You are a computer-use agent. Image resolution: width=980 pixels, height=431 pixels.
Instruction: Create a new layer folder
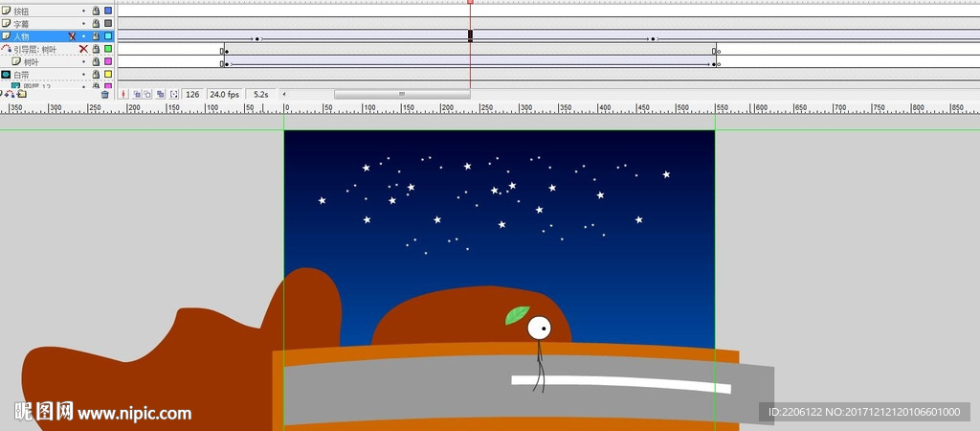tap(22, 94)
